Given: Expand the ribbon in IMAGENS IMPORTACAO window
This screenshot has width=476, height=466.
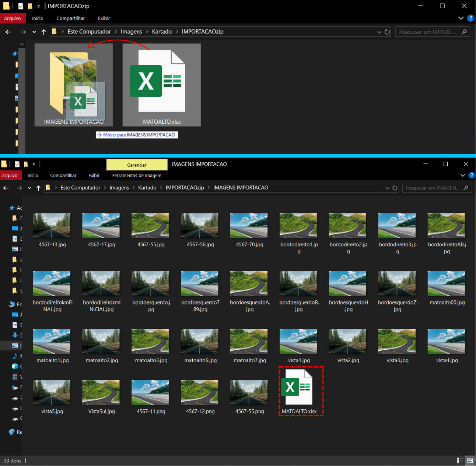Looking at the screenshot, I should [463, 176].
